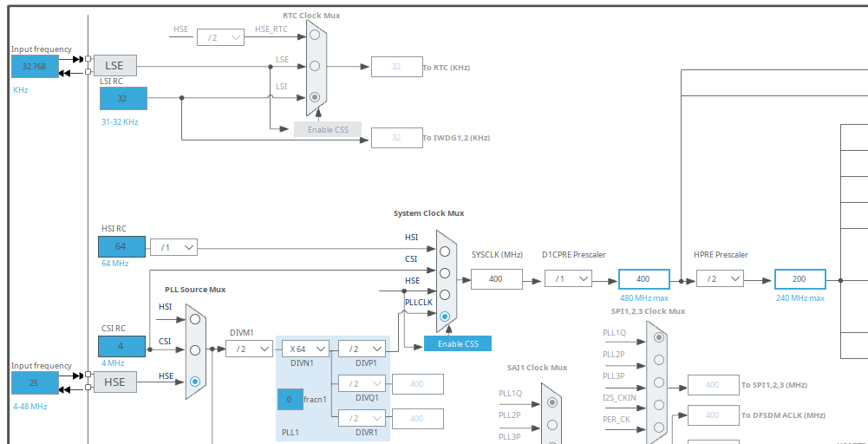Select CSI in PLL Source Mux
This screenshot has height=444, width=868.
[194, 349]
